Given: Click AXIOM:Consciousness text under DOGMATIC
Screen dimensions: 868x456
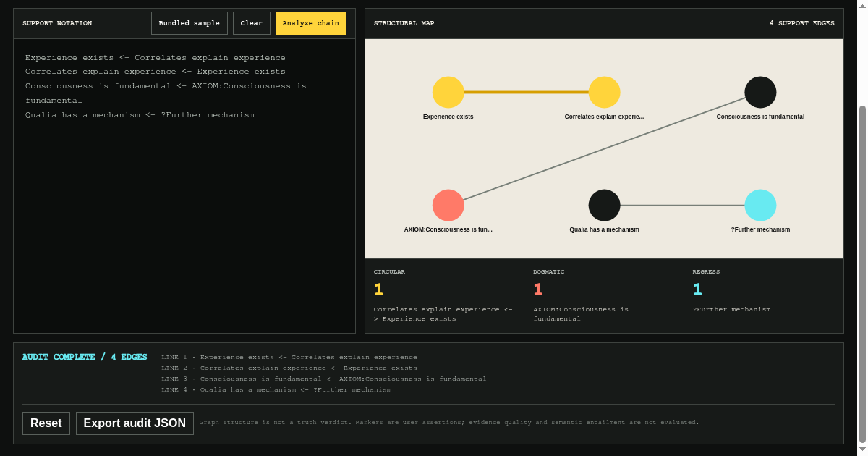Looking at the screenshot, I should [581, 314].
